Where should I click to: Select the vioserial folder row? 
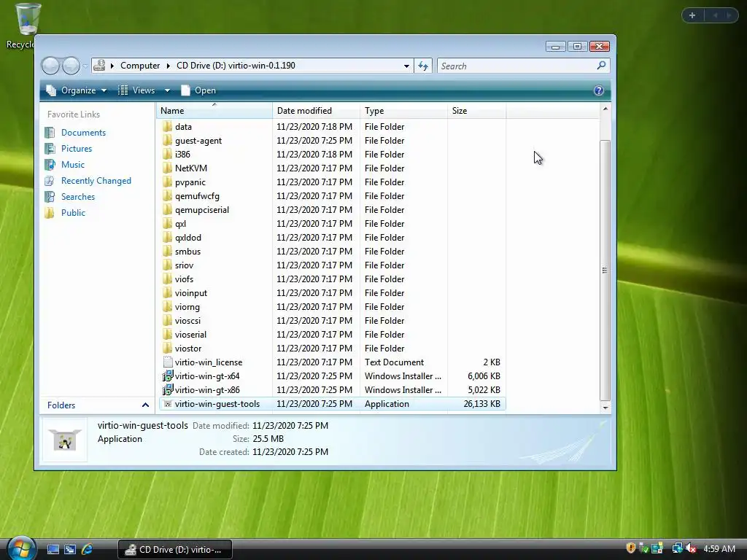point(332,334)
